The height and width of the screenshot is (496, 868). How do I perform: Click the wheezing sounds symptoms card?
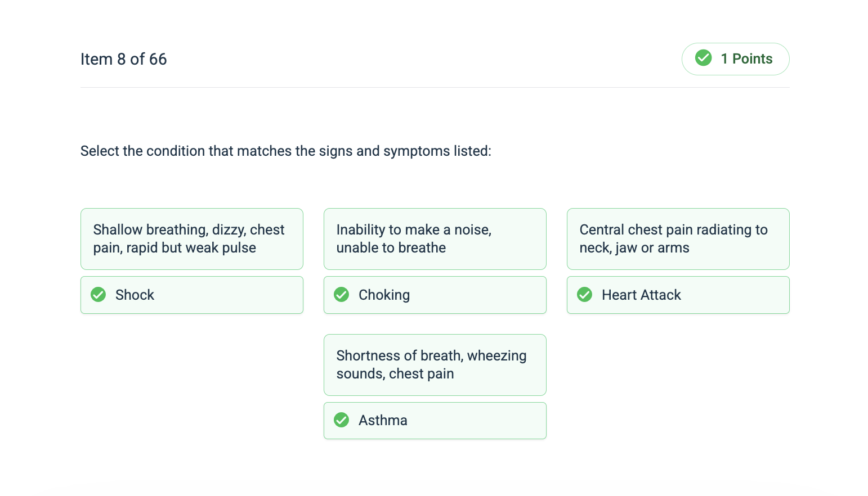[x=435, y=365]
